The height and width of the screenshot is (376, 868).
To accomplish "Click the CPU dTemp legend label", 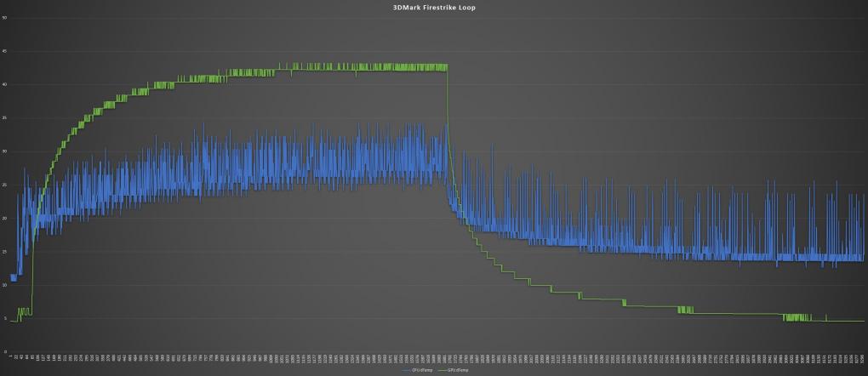I will pyautogui.click(x=422, y=370).
